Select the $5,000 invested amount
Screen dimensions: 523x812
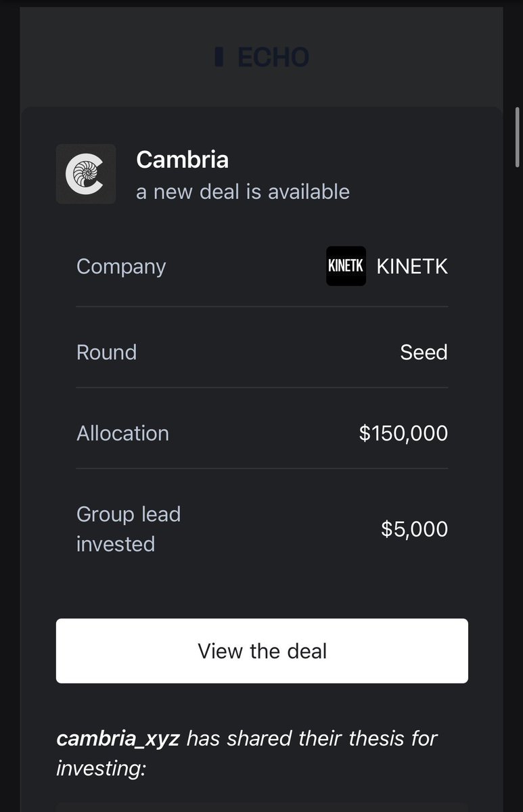(414, 528)
